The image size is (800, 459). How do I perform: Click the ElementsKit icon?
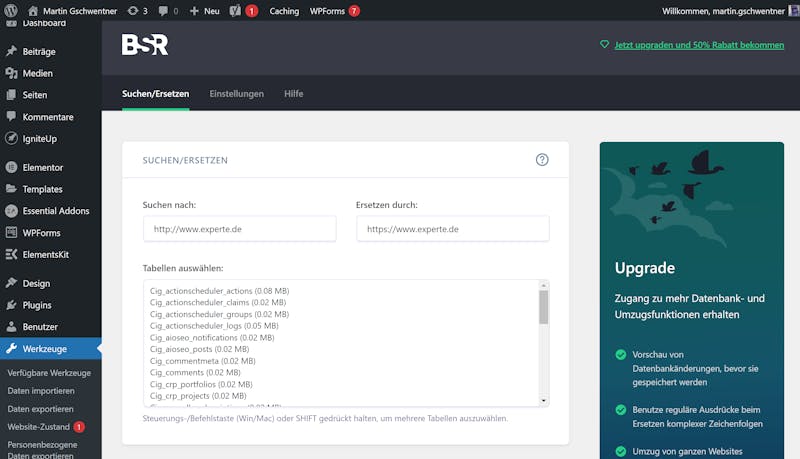[11, 254]
